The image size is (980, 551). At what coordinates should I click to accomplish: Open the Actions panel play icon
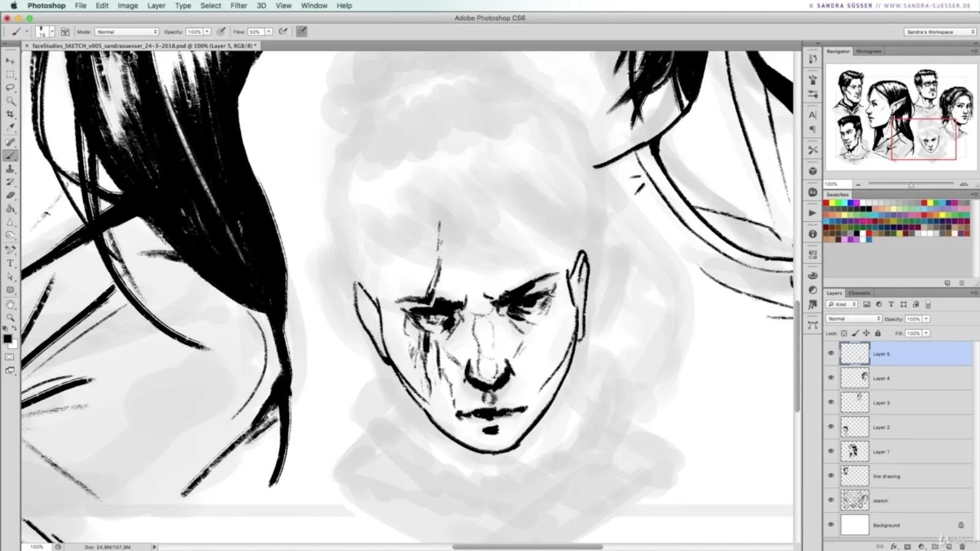coord(813,213)
